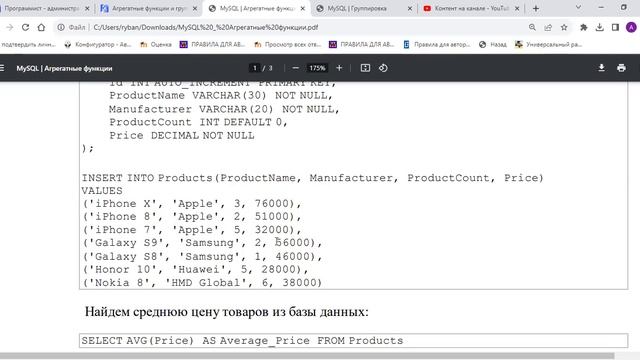Open first ПРАВИЛА ДЛЯ АВ bookmark
This screenshot has width=640, height=360.
(x=213, y=44)
